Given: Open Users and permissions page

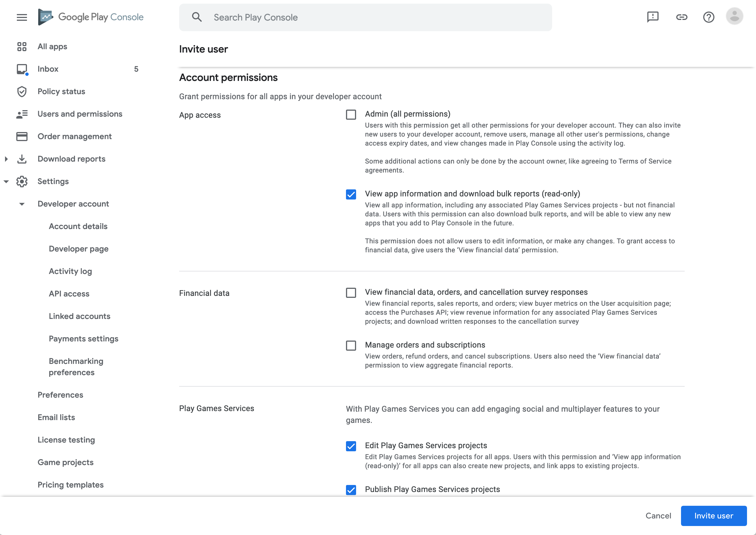Looking at the screenshot, I should [80, 114].
